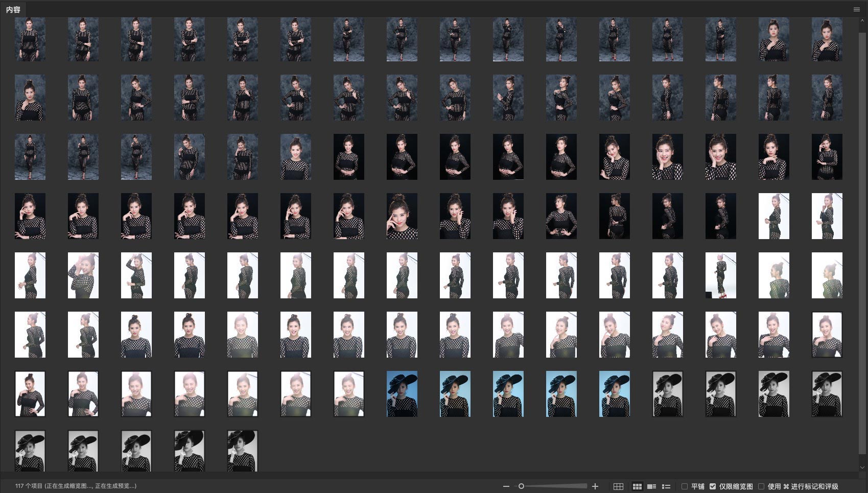Click the thumbnail size slider handle
The image size is (868, 493).
click(521, 486)
